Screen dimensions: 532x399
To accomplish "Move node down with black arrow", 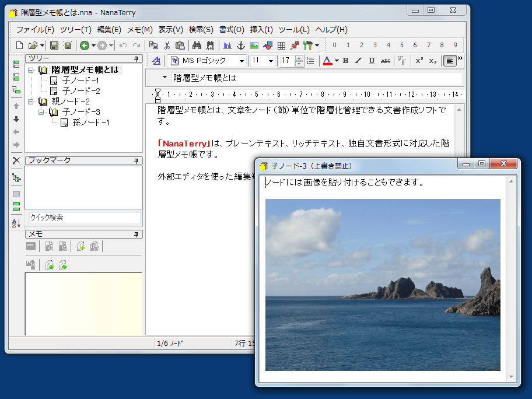I will (16, 119).
